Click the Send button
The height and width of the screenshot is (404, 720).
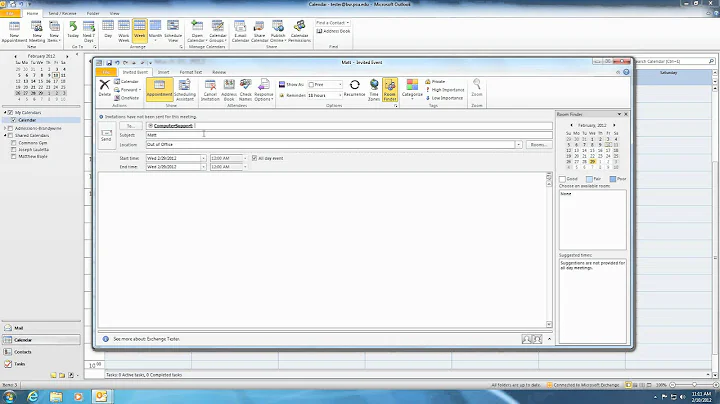[106, 135]
